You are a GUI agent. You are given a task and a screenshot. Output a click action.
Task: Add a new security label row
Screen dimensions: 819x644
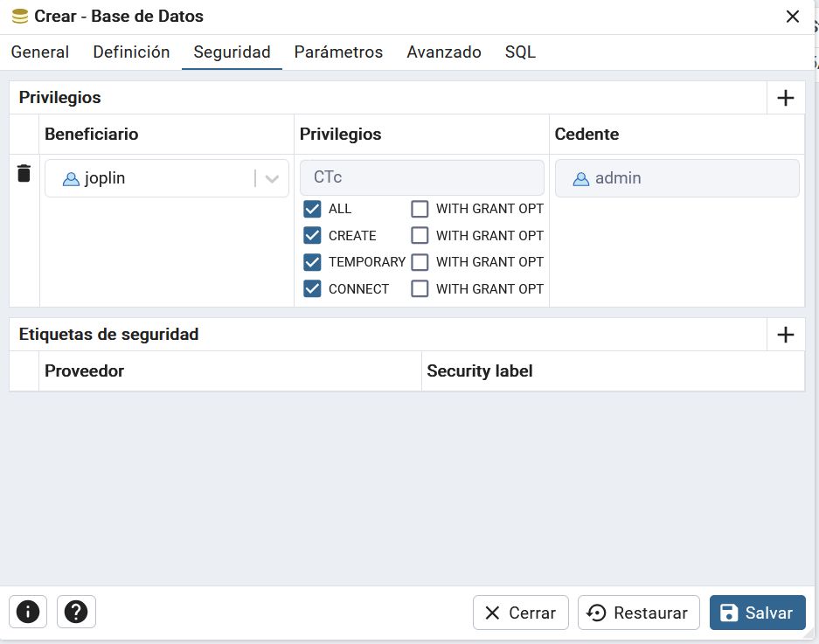[785, 335]
